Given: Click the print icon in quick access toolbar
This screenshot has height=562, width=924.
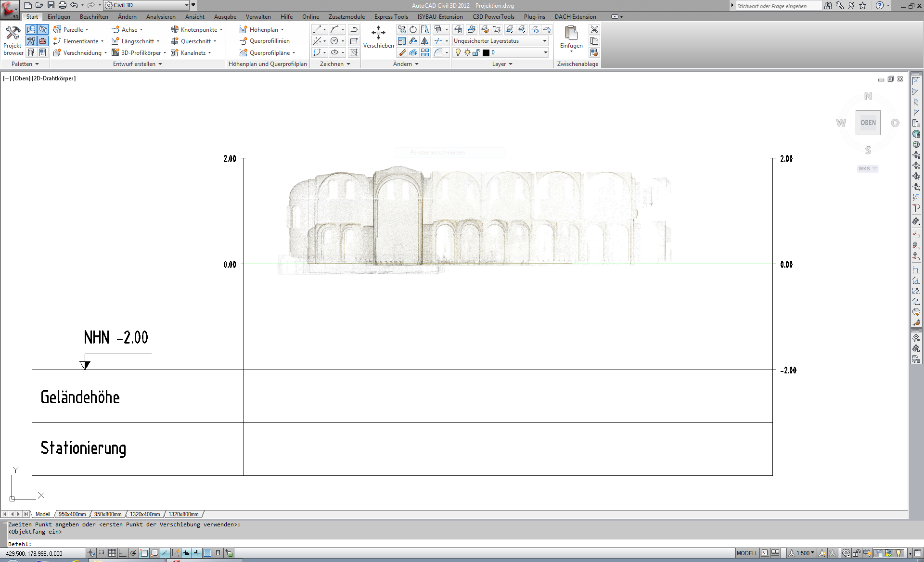Looking at the screenshot, I should tap(62, 5).
